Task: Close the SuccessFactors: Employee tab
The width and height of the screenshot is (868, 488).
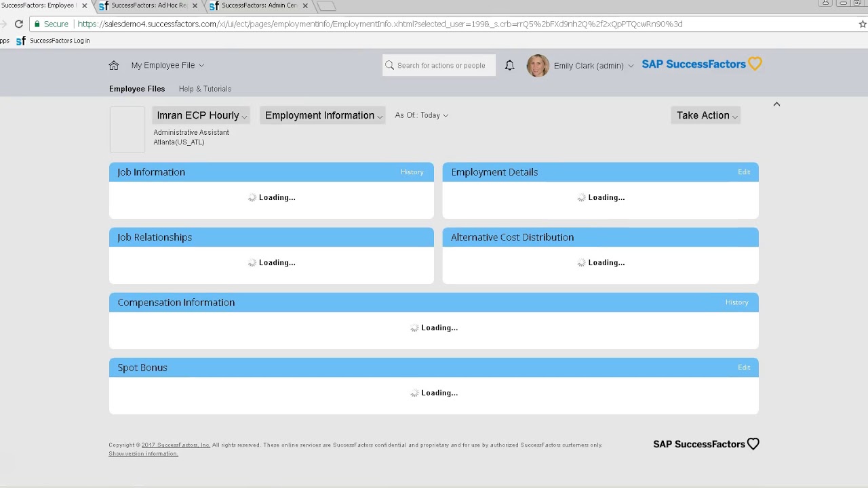Action: 85,5
